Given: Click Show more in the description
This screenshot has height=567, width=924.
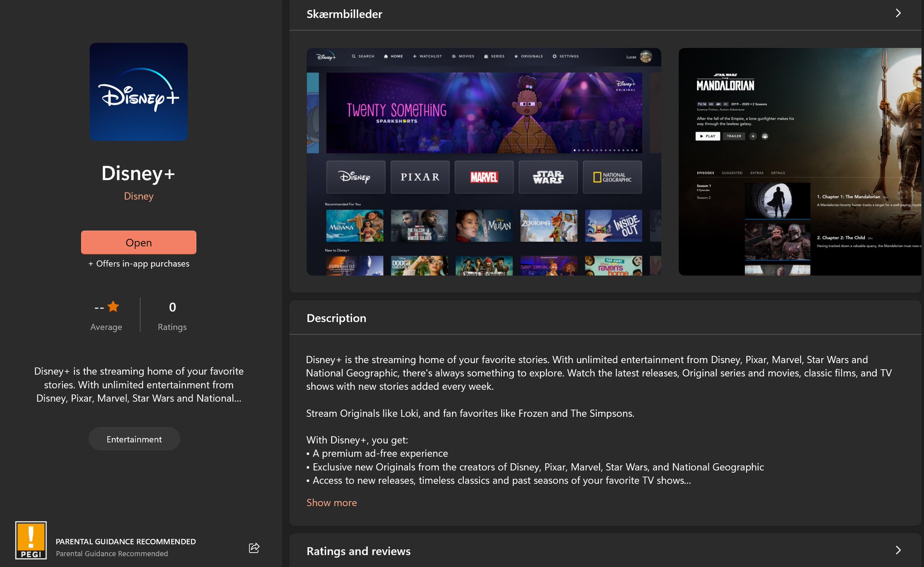Looking at the screenshot, I should pyautogui.click(x=331, y=502).
